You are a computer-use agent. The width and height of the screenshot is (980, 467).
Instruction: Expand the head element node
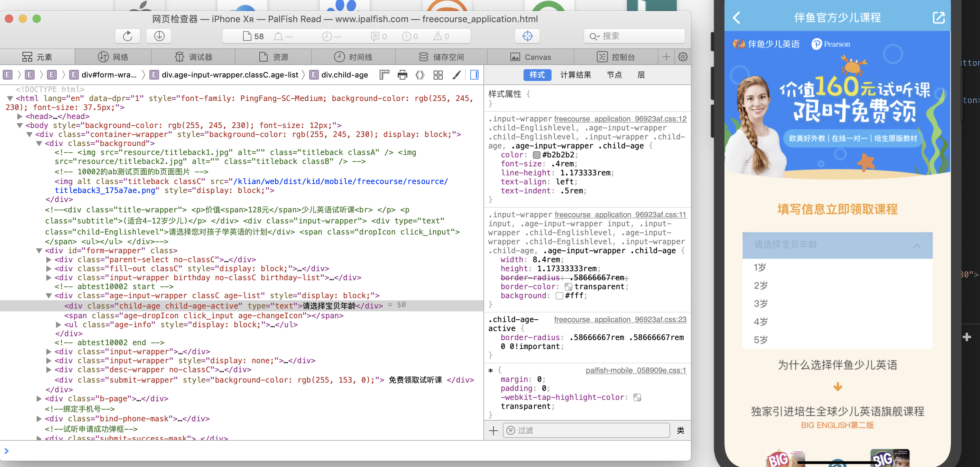click(x=20, y=117)
